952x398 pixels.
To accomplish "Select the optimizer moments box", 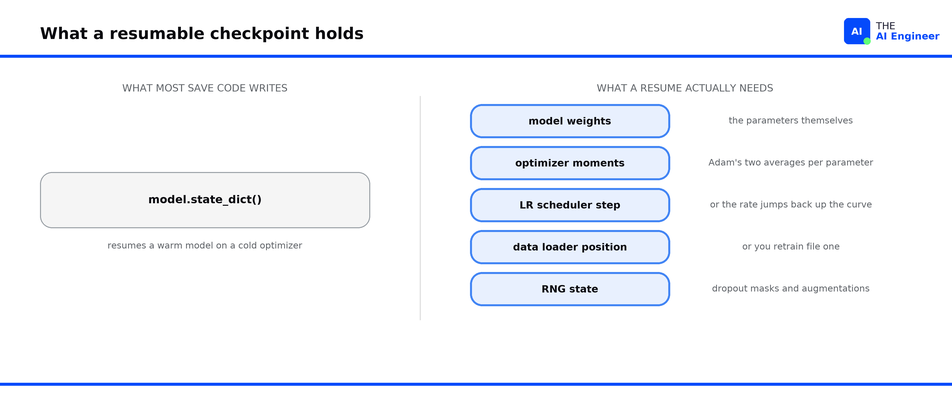I will tap(570, 163).
